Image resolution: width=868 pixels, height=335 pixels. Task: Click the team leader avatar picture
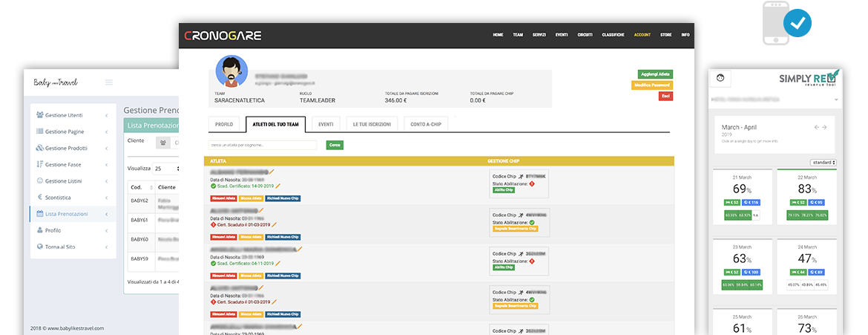231,71
